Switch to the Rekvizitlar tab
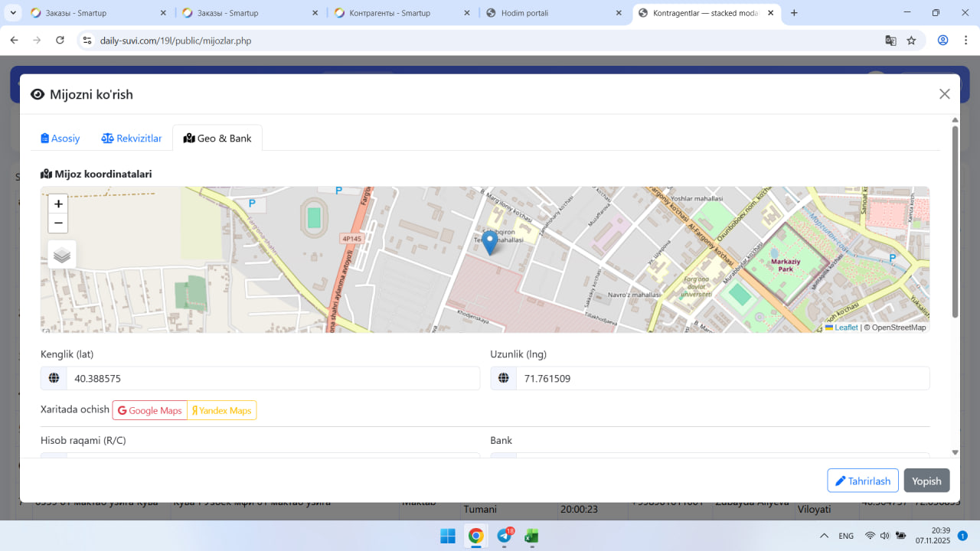This screenshot has height=551, width=980. (x=132, y=139)
